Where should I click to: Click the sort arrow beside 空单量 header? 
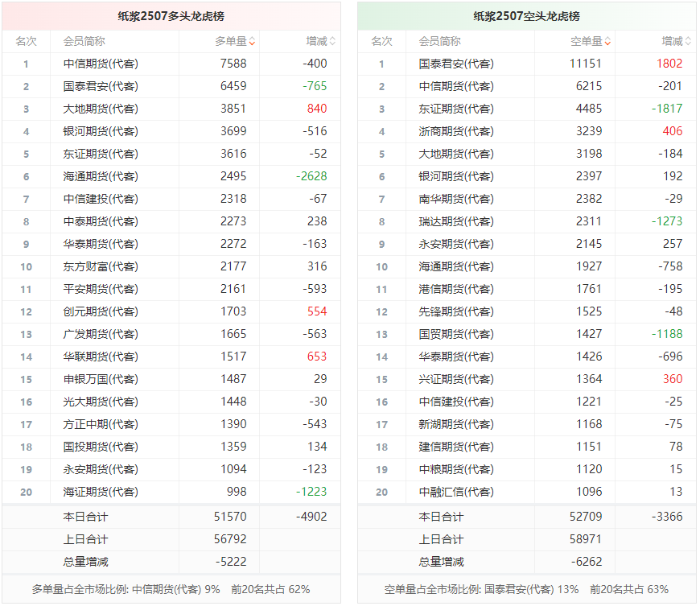[607, 42]
